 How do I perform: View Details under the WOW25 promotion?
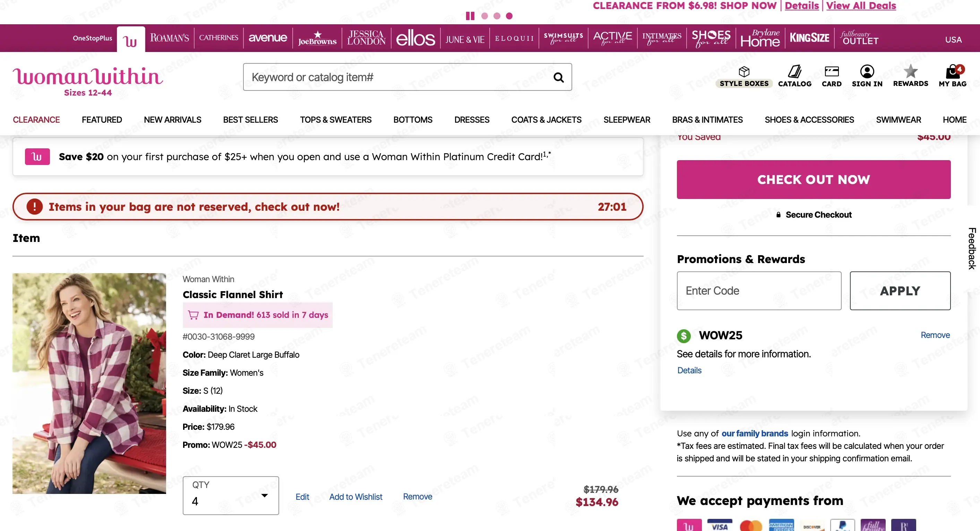pyautogui.click(x=689, y=371)
